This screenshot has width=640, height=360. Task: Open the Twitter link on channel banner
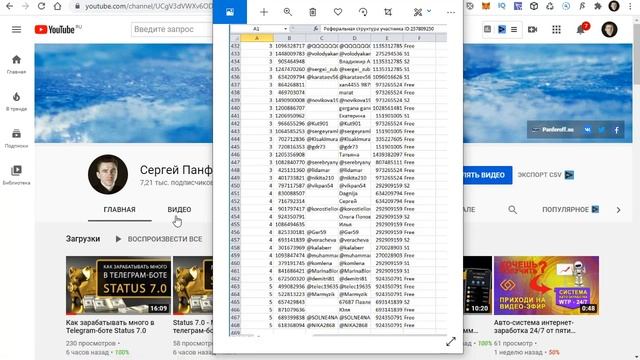[602, 130]
